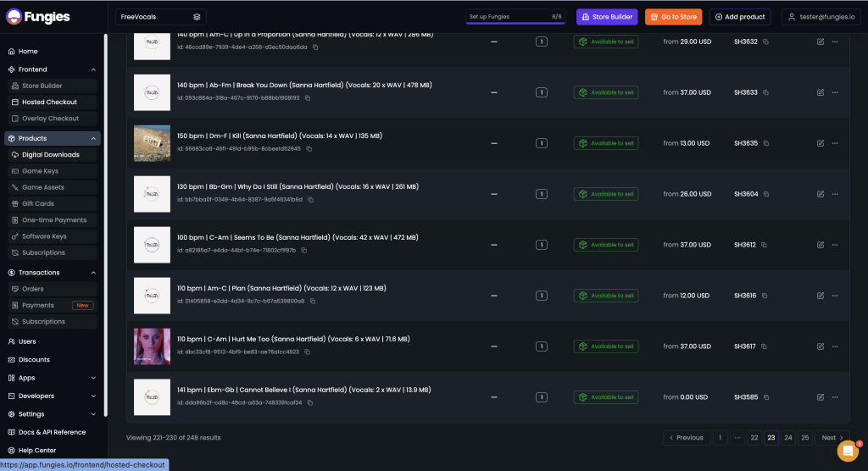Viewport: 868px width, 471px height.
Task: Copy SKU SH3617
Action: (764, 346)
